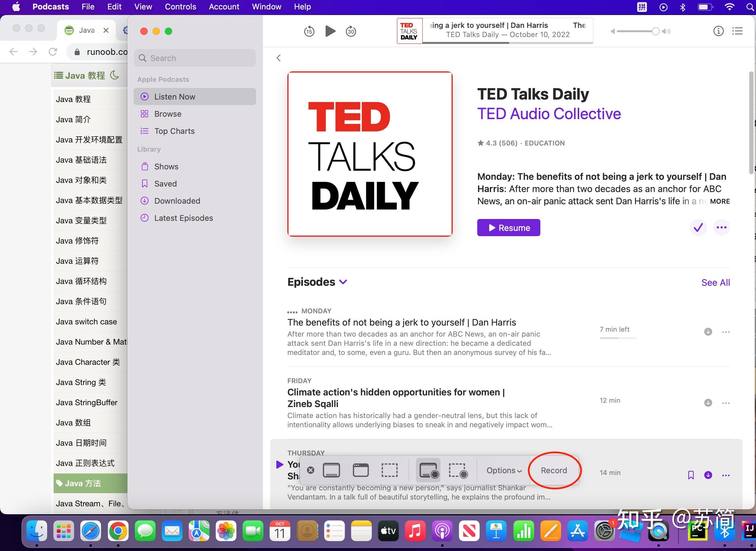Open the Podcasts app icon in the Dock
The width and height of the screenshot is (756, 551).
442,531
